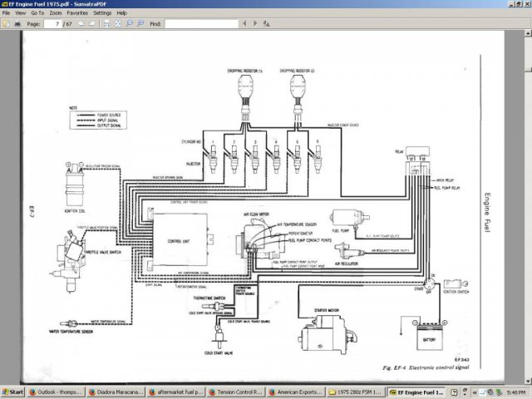Click inside the Find text box

pos(201,24)
